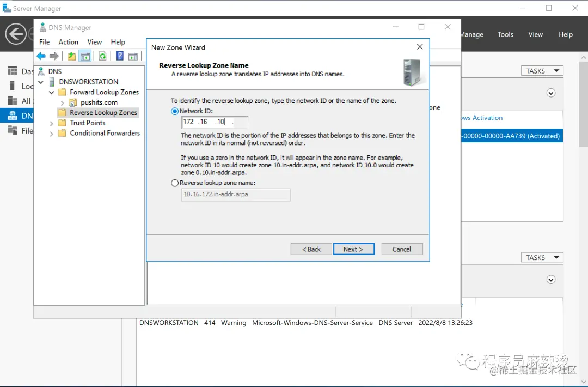588x387 pixels.
Task: Open the Help menu in Server Manager
Action: pos(566,34)
